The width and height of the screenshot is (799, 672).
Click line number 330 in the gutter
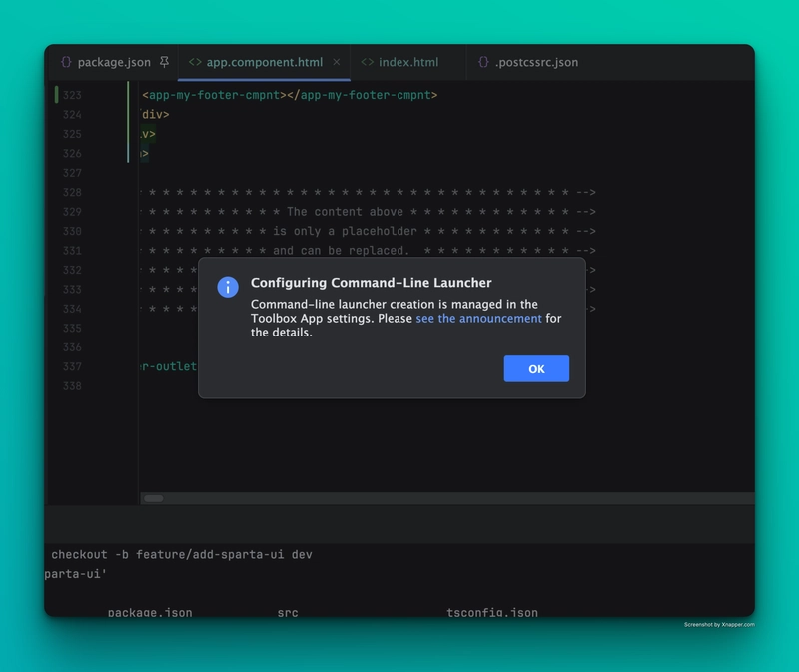(x=72, y=231)
